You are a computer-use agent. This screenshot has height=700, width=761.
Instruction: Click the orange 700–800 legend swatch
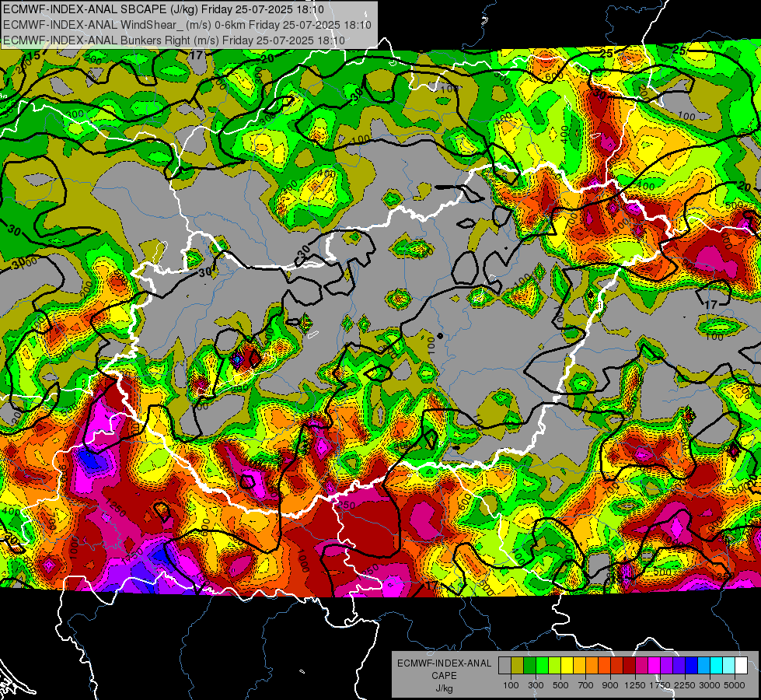(592, 666)
